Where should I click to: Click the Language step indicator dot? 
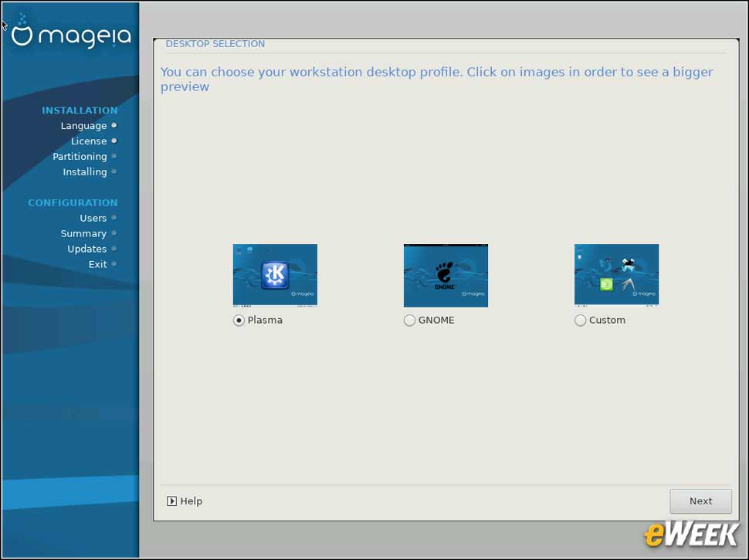pos(114,125)
